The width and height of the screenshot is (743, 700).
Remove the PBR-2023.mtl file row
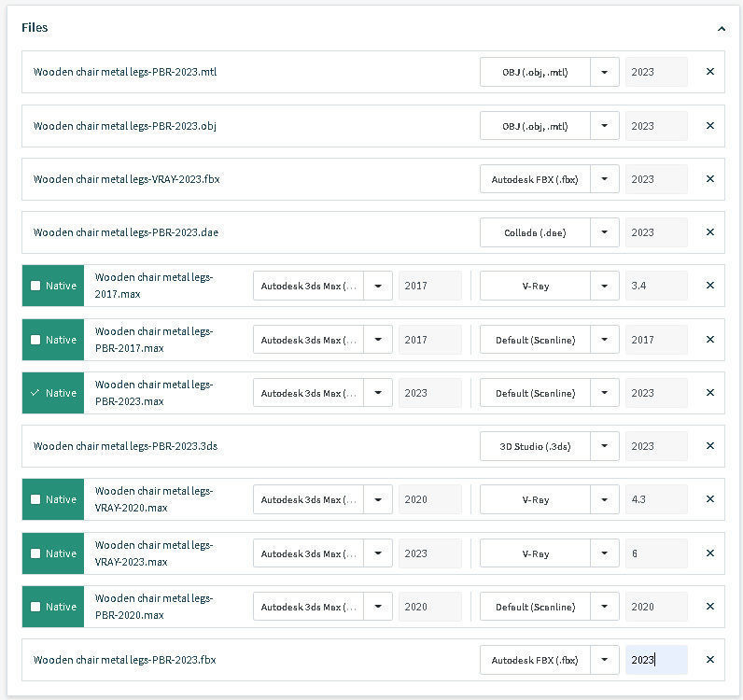[x=709, y=72]
